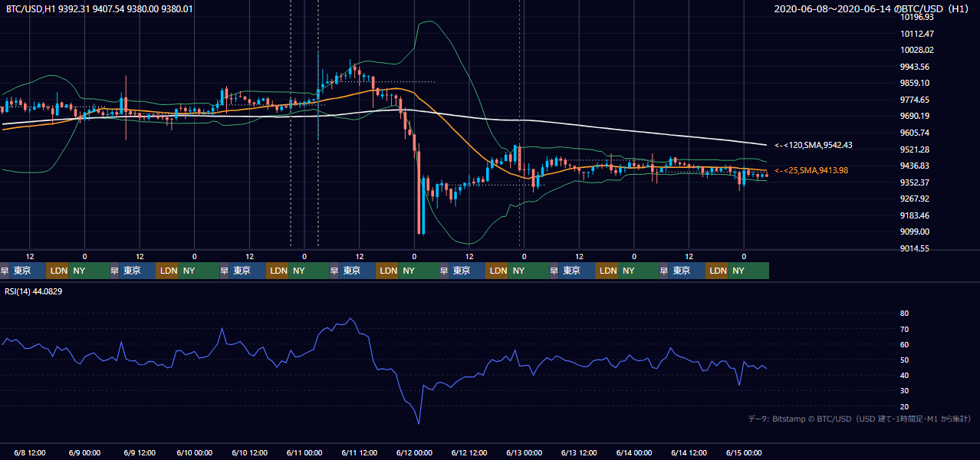Screen dimensions: 980x460
Task: Click RSI scale value 60
Action: click(x=904, y=344)
